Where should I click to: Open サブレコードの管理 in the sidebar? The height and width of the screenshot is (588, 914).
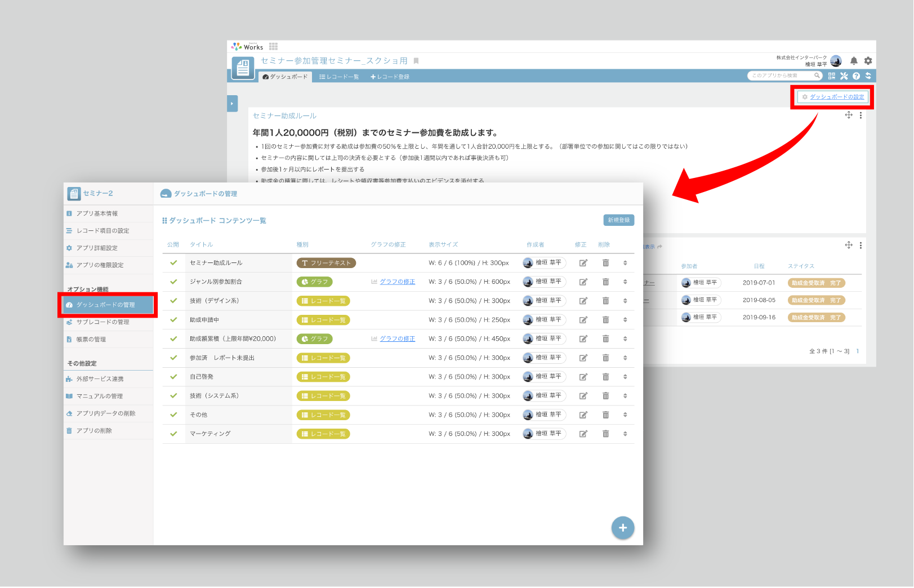click(108, 322)
